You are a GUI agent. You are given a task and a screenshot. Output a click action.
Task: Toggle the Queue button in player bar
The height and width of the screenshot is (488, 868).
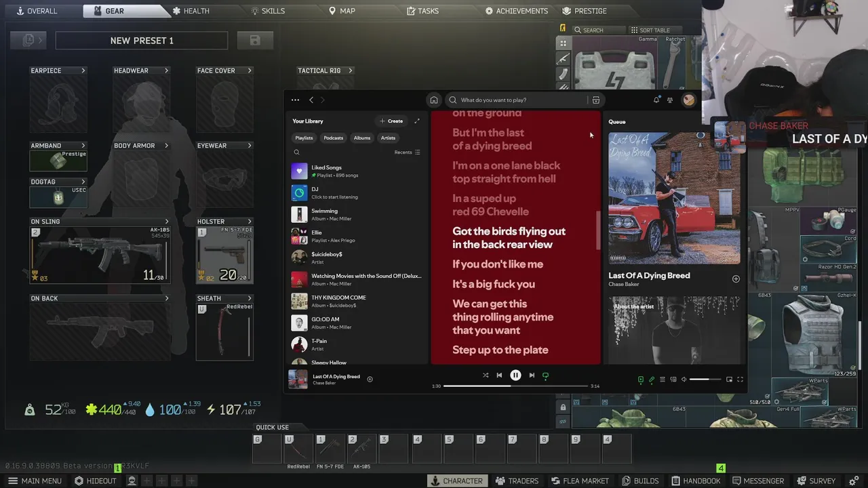coord(663,380)
